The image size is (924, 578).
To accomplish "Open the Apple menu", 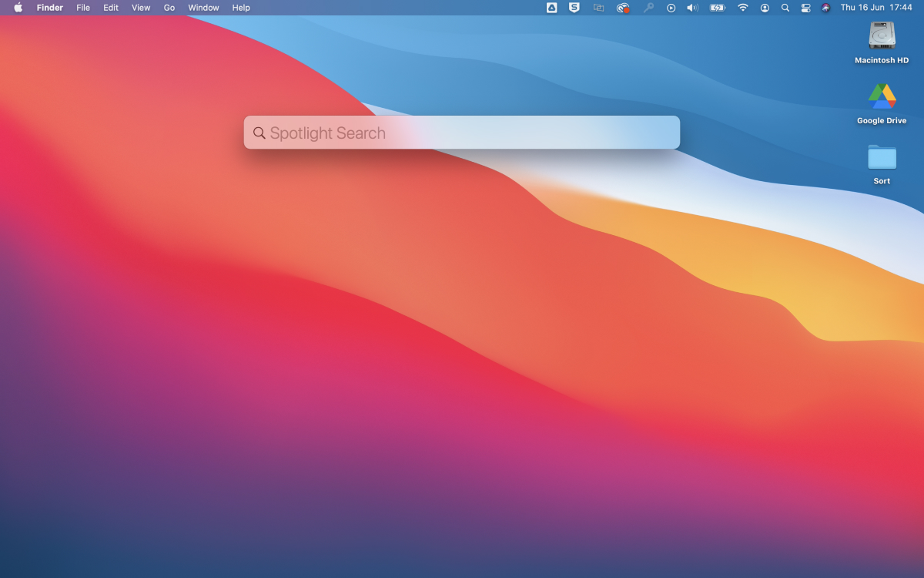I will click(x=18, y=8).
